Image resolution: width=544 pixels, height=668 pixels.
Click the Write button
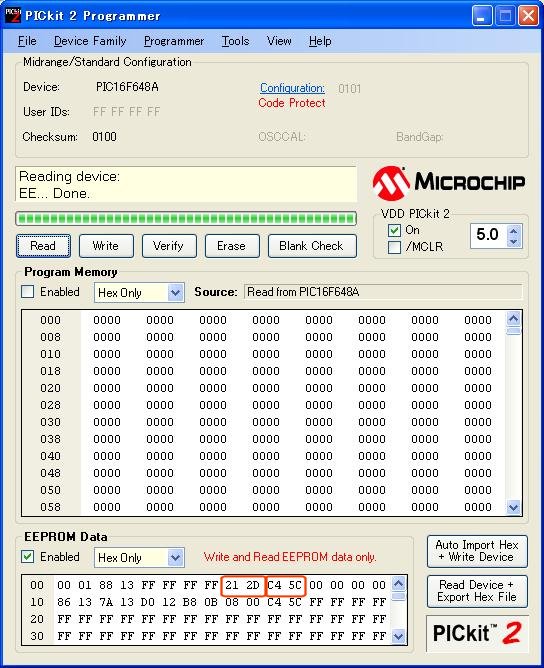106,246
